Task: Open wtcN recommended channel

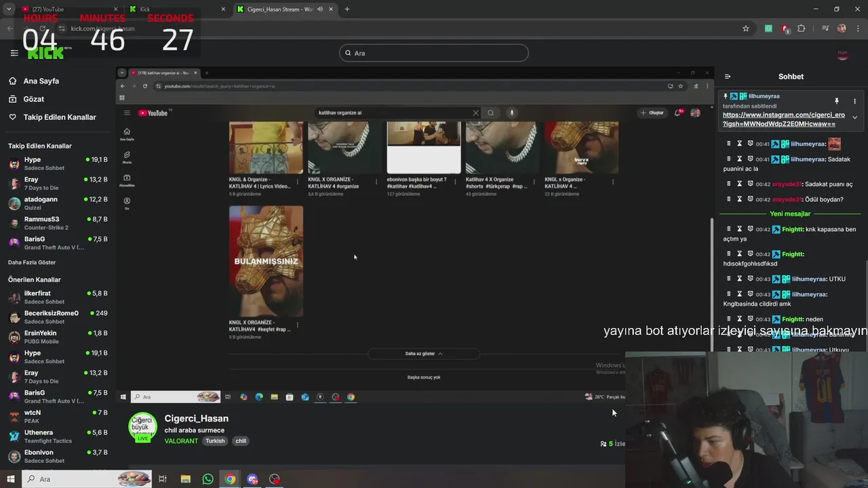Action: (58, 416)
